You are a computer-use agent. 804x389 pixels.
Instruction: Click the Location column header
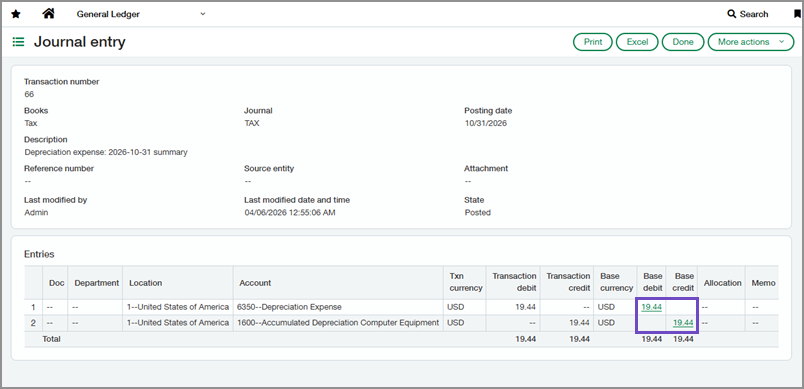coord(177,282)
